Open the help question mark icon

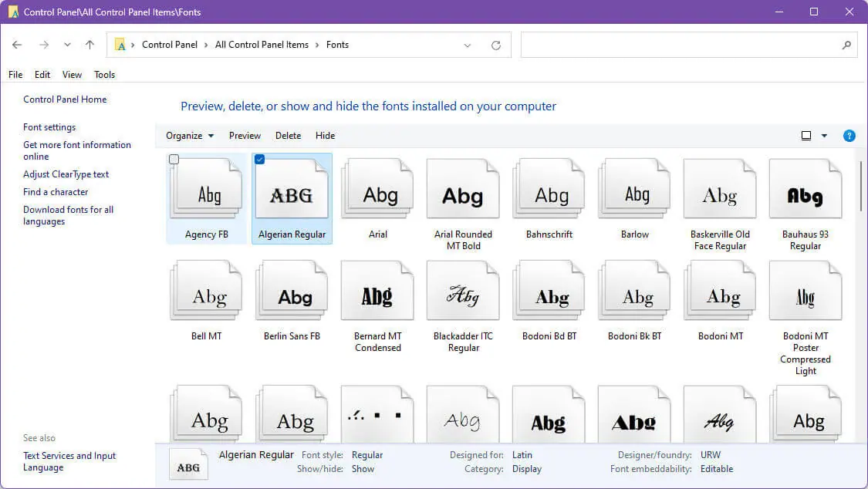click(849, 136)
